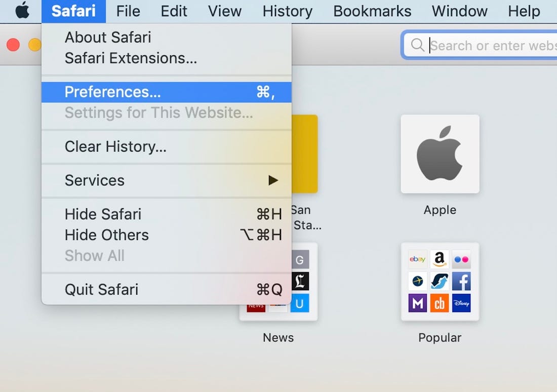Open the Bookmarks menu in menu bar

click(372, 11)
